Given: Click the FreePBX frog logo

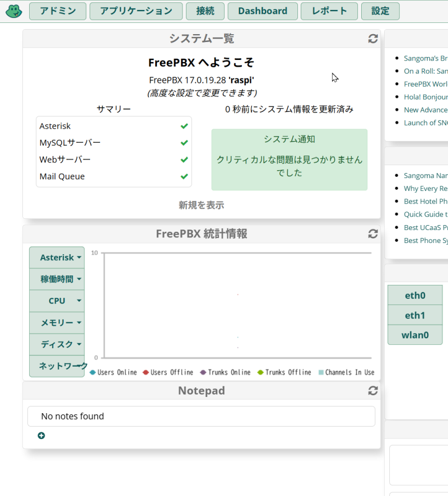Looking at the screenshot, I should (14, 11).
